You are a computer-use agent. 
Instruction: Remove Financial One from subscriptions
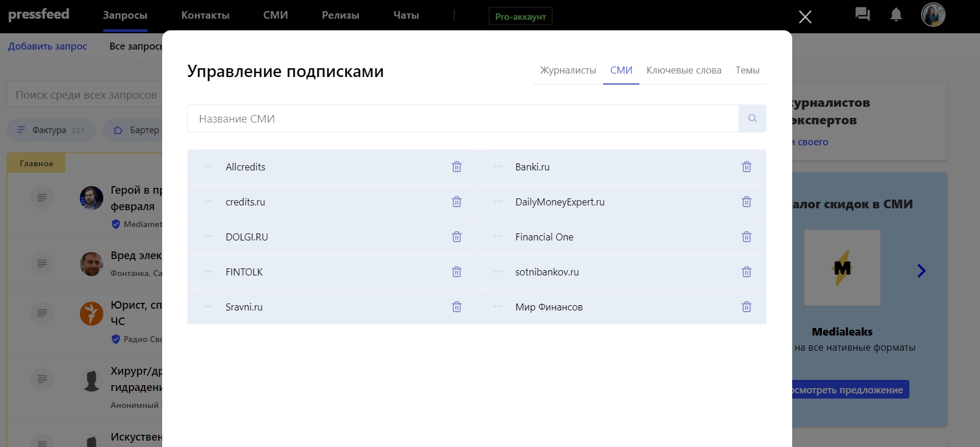746,237
